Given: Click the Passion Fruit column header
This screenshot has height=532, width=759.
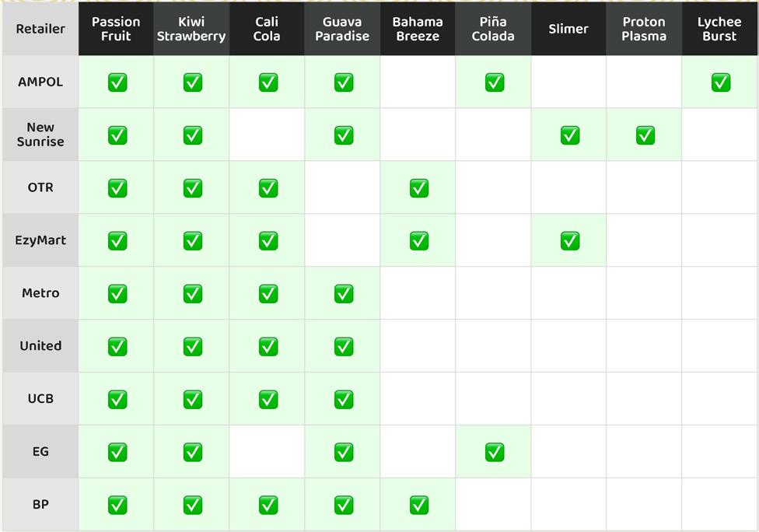Looking at the screenshot, I should (x=116, y=29).
